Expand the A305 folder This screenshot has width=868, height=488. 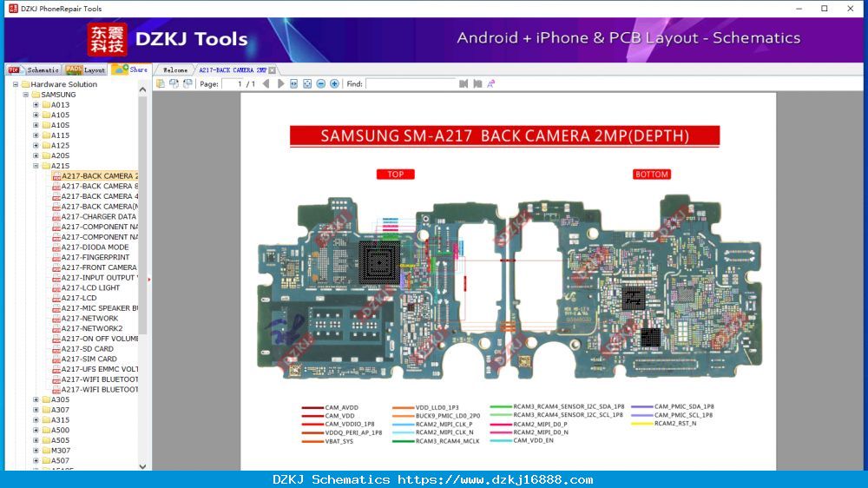click(x=36, y=399)
